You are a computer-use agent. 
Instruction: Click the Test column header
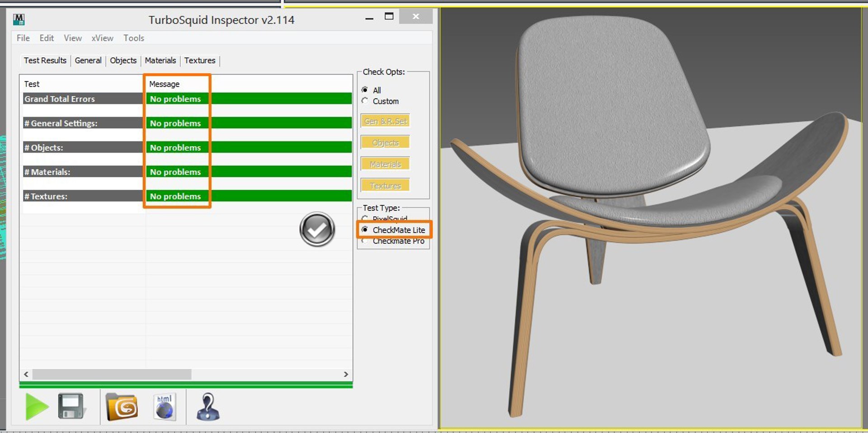pyautogui.click(x=32, y=84)
